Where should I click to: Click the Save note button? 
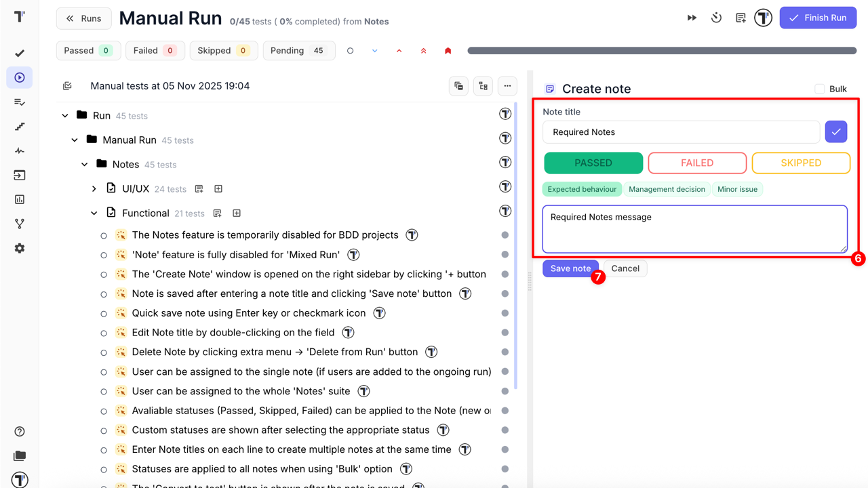click(x=570, y=268)
